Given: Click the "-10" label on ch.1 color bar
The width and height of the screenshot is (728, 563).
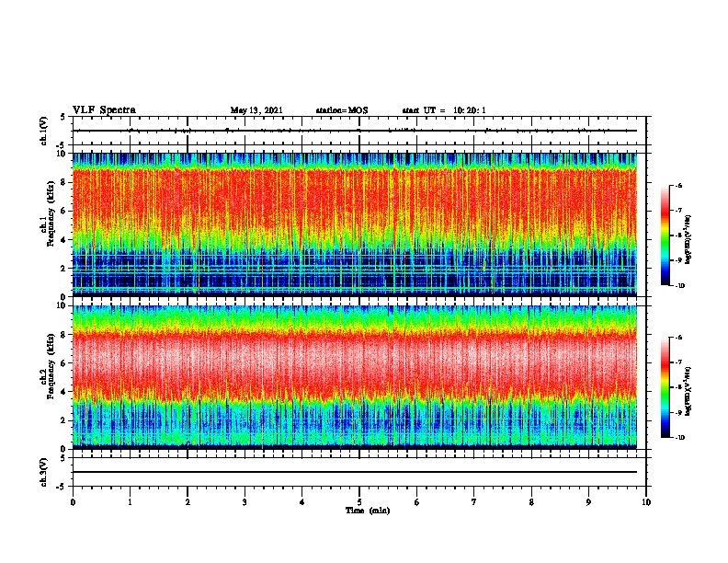Looking at the screenshot, I should [679, 286].
